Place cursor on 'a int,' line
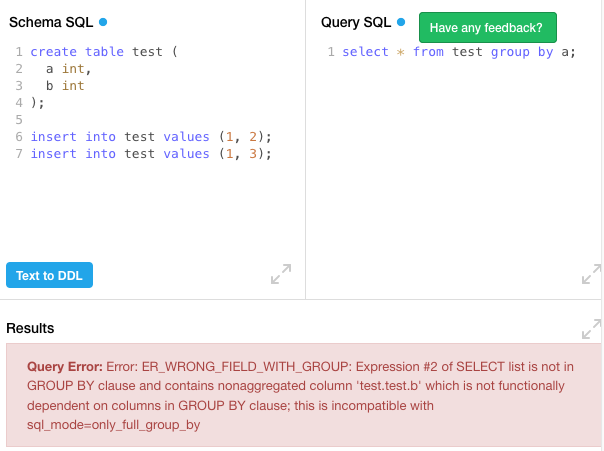The image size is (604, 451). [69, 69]
